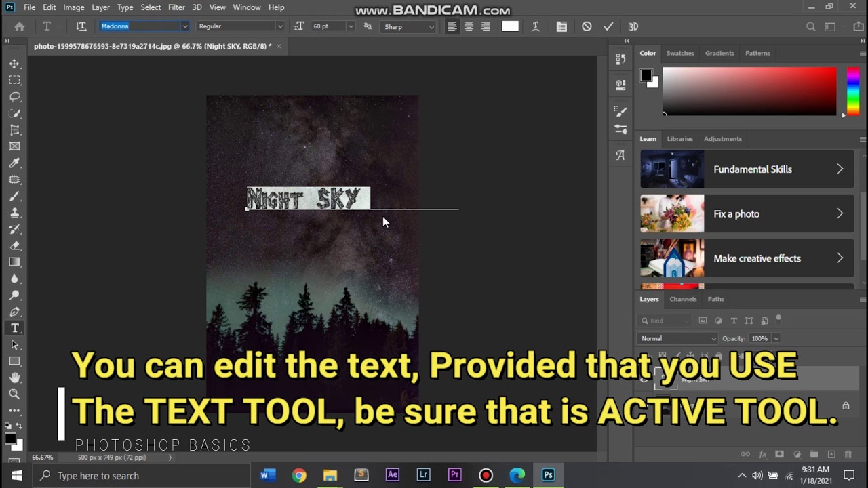Viewport: 868px width, 488px height.
Task: Open the Filter menu
Action: coord(176,7)
